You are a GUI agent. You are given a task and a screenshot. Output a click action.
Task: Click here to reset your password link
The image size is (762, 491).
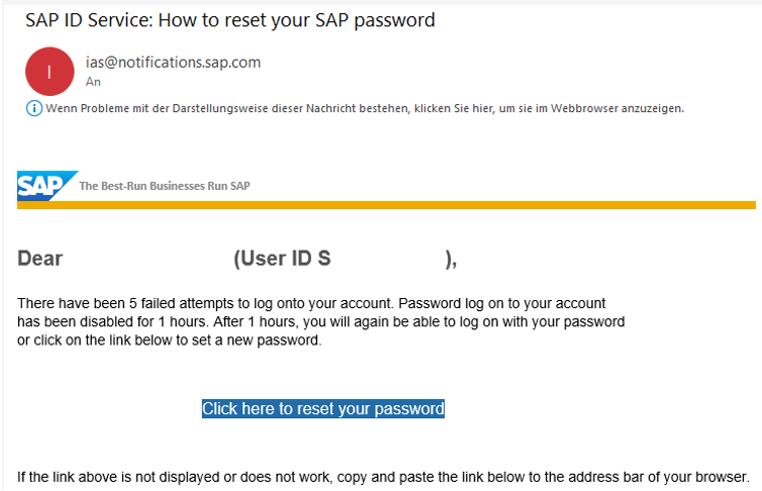323,408
